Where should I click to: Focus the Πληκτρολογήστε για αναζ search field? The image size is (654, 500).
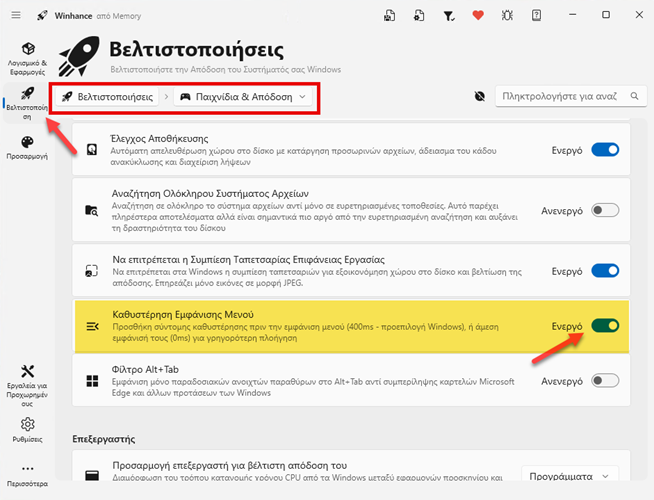coord(571,96)
